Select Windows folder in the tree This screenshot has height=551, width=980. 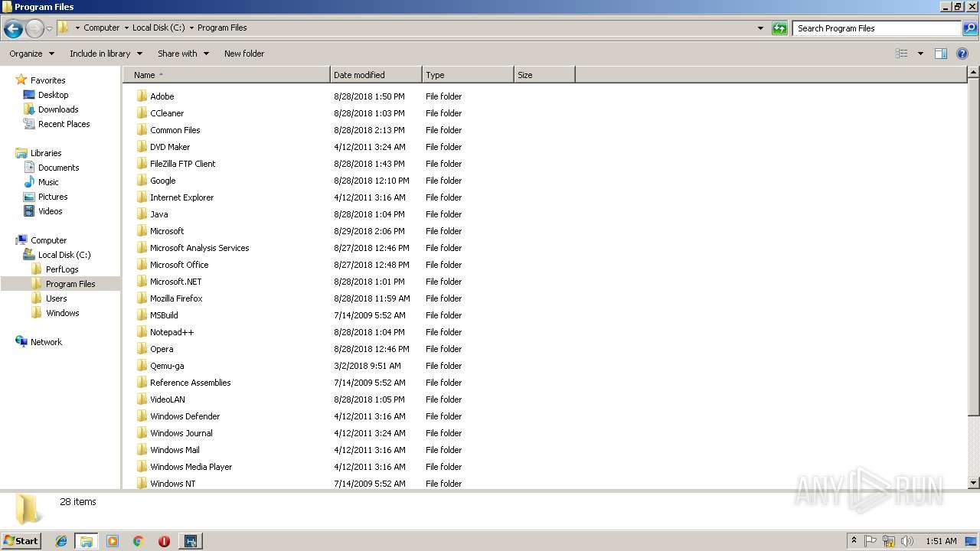62,313
